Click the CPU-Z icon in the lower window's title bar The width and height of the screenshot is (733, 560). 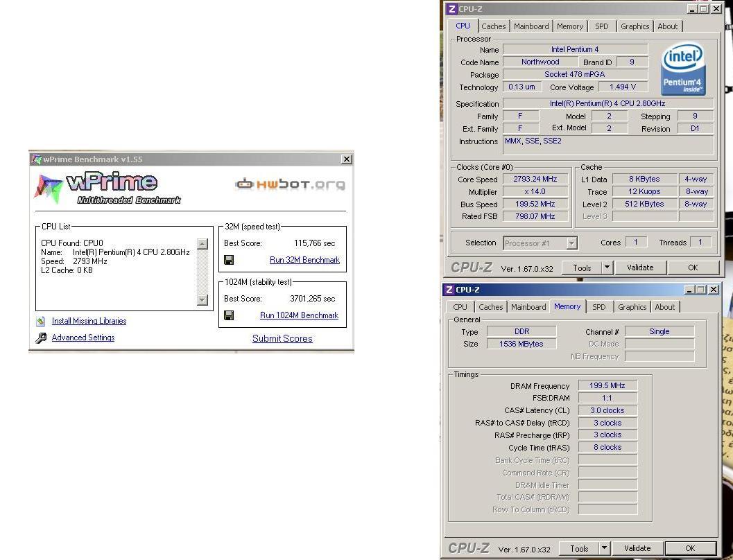pos(449,290)
